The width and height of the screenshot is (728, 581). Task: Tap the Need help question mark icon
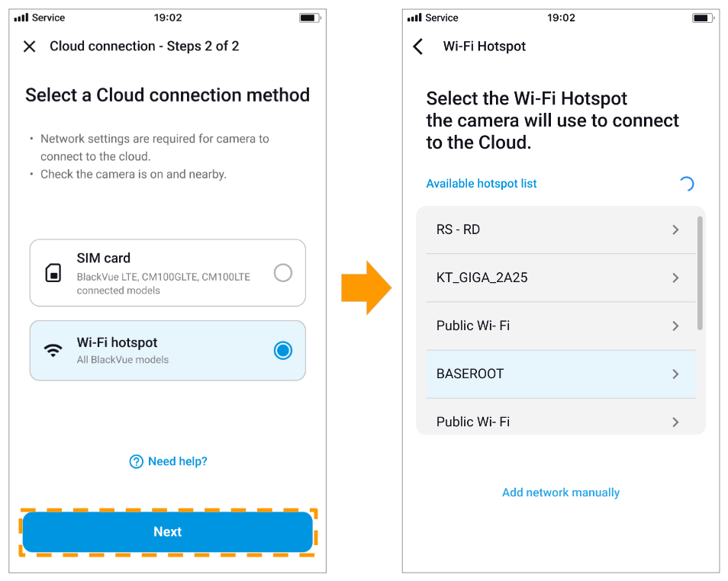tap(136, 461)
